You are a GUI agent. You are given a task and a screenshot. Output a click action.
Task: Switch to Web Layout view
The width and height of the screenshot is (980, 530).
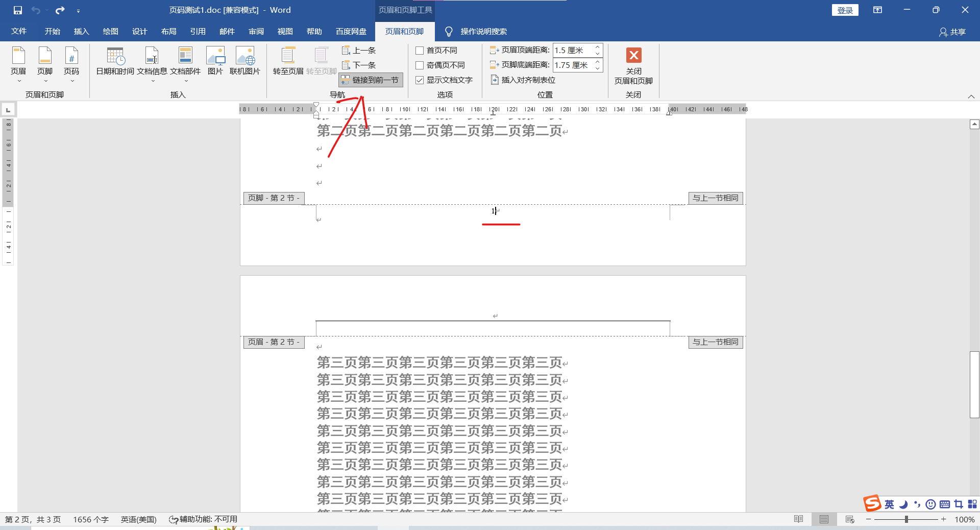(x=850, y=520)
